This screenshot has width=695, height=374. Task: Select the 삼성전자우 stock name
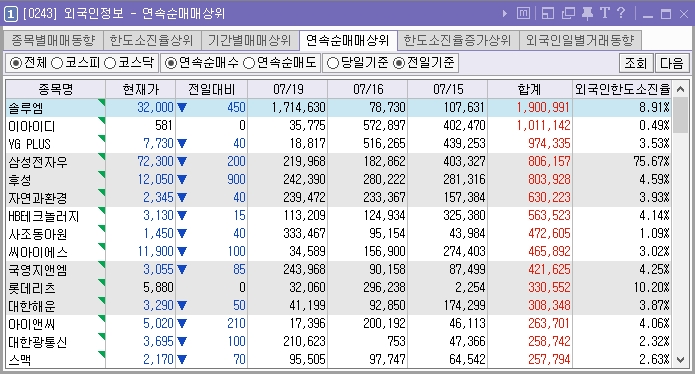38,162
